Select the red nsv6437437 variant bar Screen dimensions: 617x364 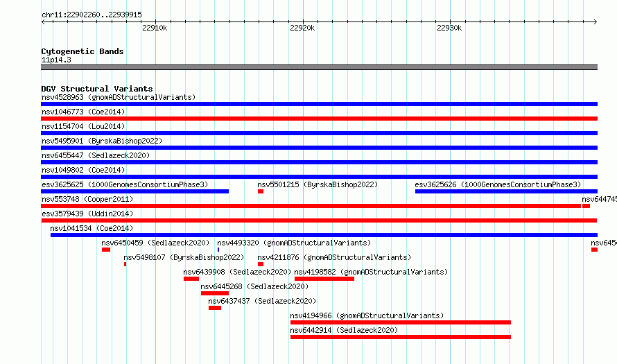click(215, 308)
